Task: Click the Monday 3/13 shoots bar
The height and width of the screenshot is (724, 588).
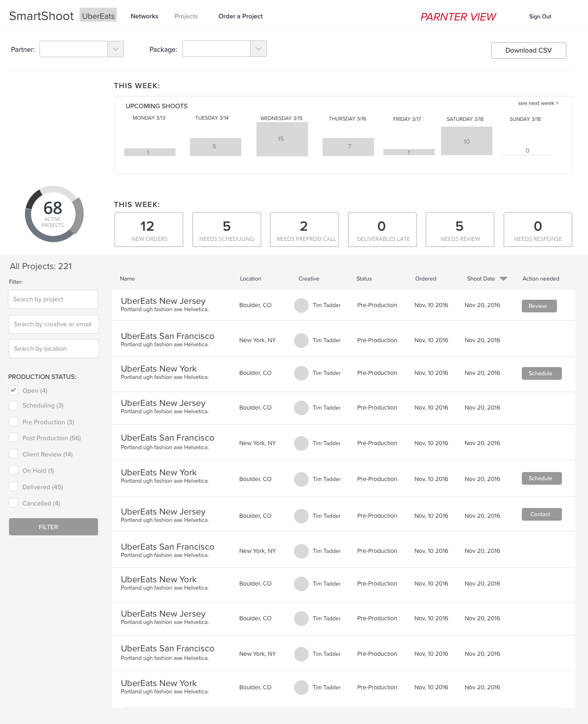Action: point(150,152)
